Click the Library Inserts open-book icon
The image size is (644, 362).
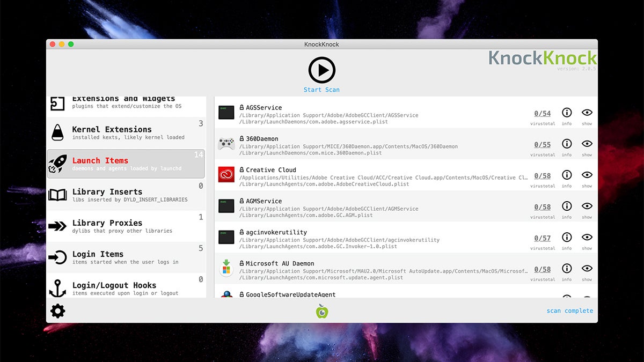click(x=58, y=195)
